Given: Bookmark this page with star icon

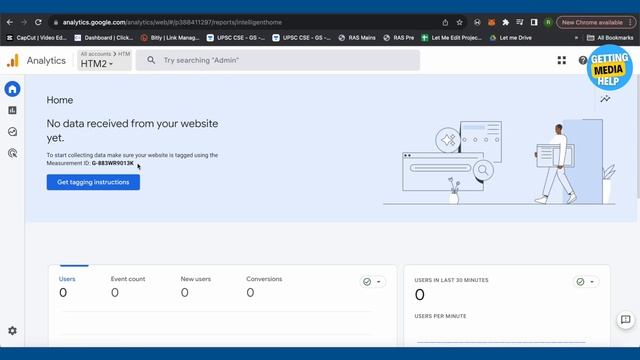Looking at the screenshot, I should coord(460,22).
